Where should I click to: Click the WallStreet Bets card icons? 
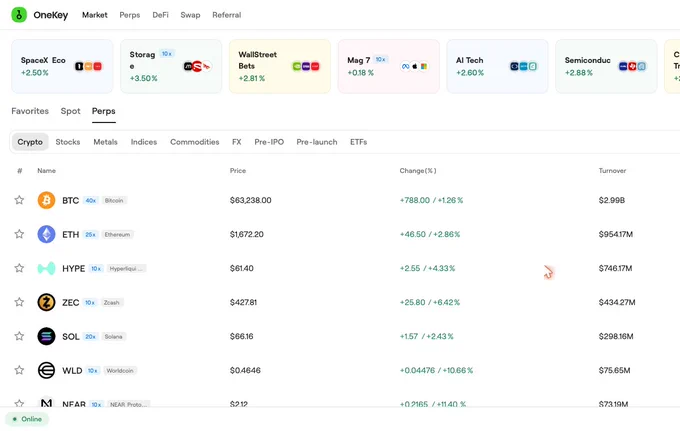coord(306,66)
